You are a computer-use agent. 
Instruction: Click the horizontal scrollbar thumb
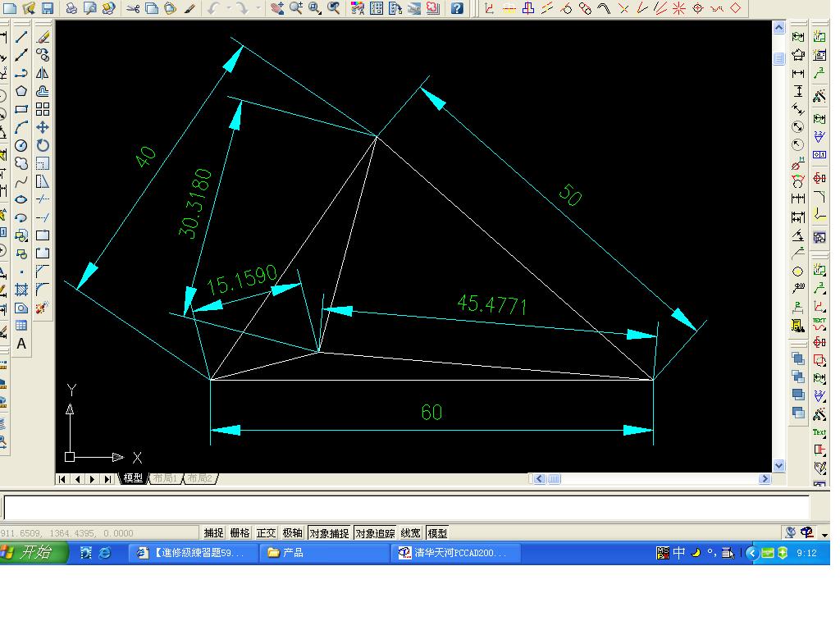click(x=554, y=479)
